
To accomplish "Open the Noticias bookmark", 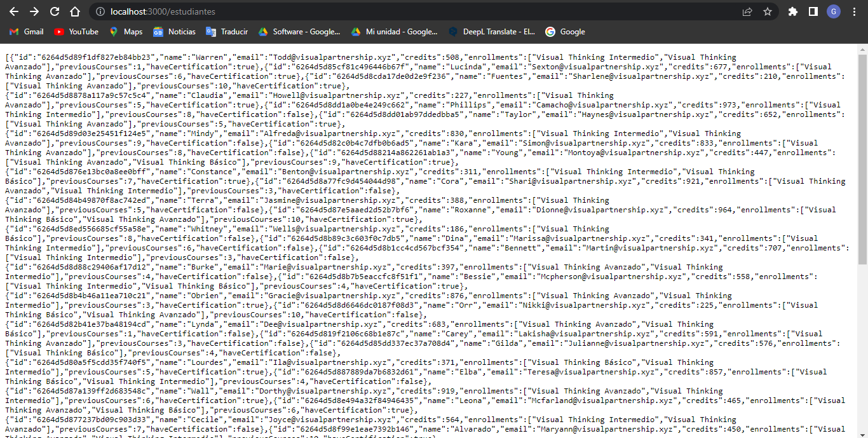I will (x=174, y=32).
